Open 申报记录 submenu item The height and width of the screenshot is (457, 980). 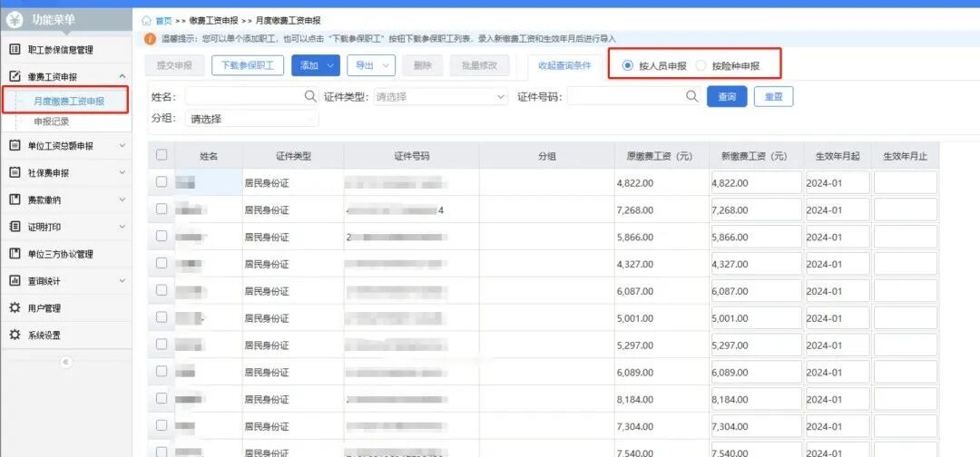tap(51, 122)
